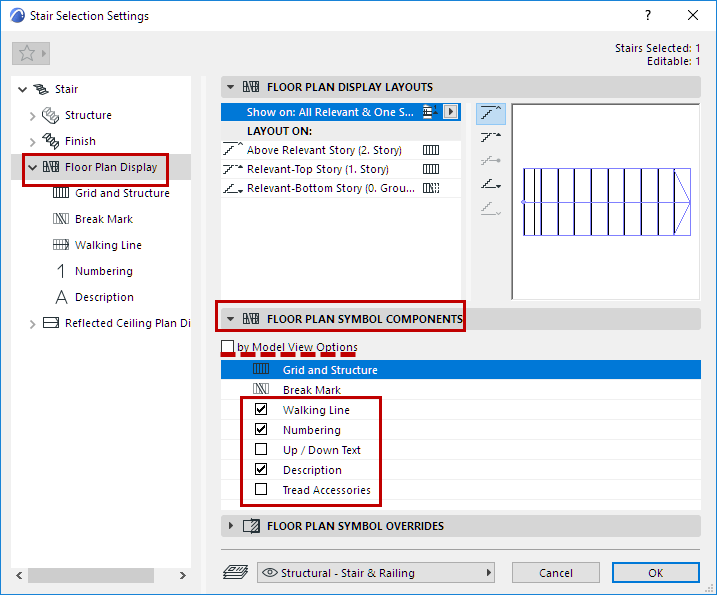Click the Break Mark icon in components list
Image resolution: width=717 pixels, height=595 pixels.
point(261,389)
